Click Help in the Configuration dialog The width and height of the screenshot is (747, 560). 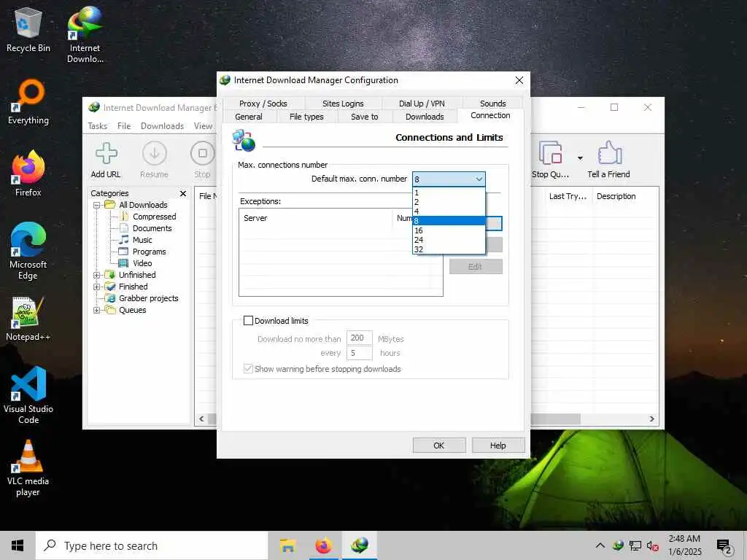point(498,446)
